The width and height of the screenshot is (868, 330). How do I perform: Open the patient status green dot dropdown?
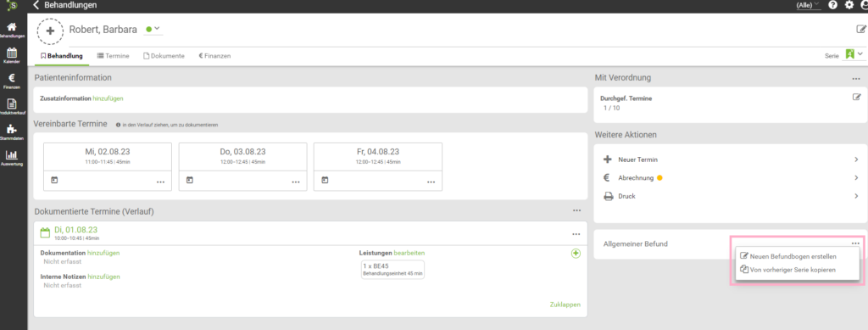[x=153, y=29]
